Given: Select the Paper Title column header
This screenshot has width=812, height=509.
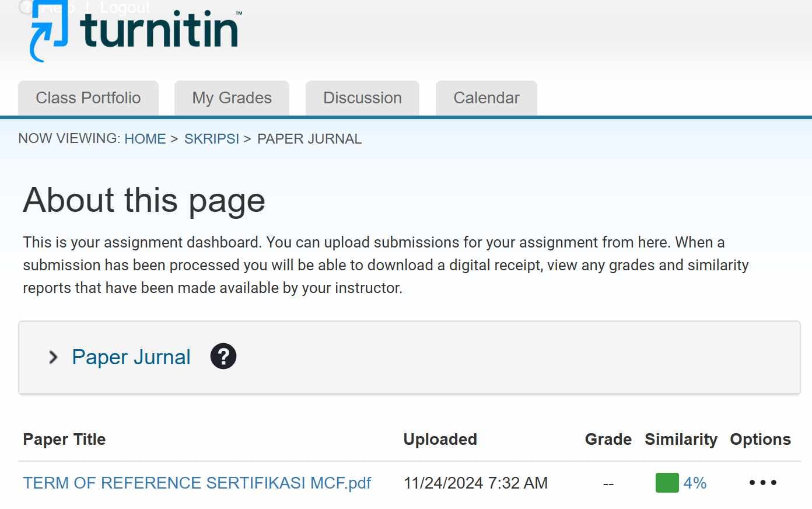Looking at the screenshot, I should pos(64,440).
